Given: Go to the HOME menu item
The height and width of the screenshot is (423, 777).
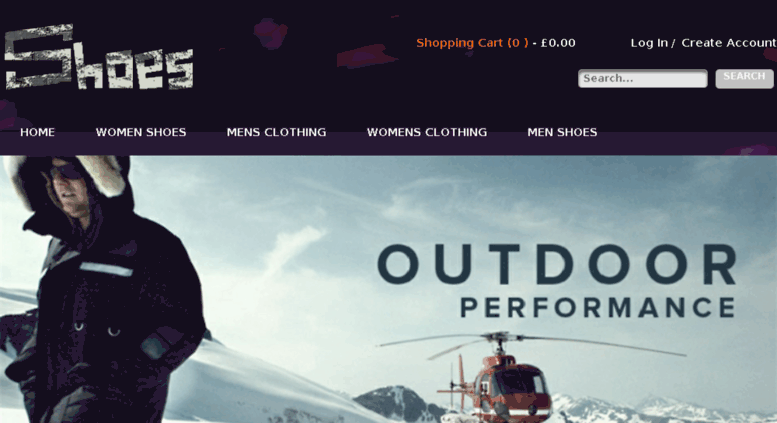Looking at the screenshot, I should 38,132.
